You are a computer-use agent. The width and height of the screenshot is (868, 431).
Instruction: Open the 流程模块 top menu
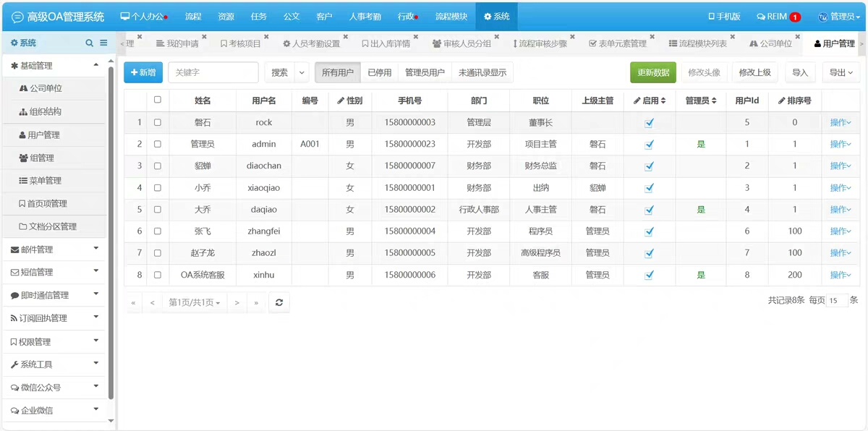pos(451,17)
